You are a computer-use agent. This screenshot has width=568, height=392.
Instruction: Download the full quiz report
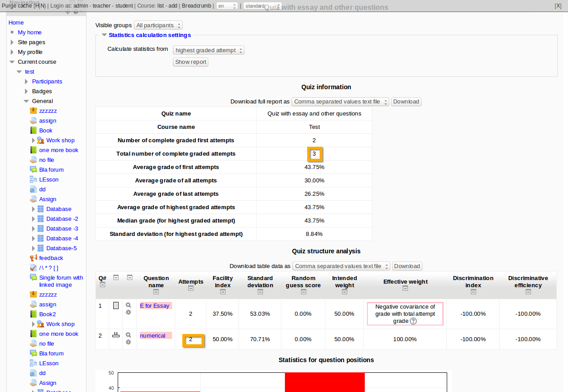(406, 102)
